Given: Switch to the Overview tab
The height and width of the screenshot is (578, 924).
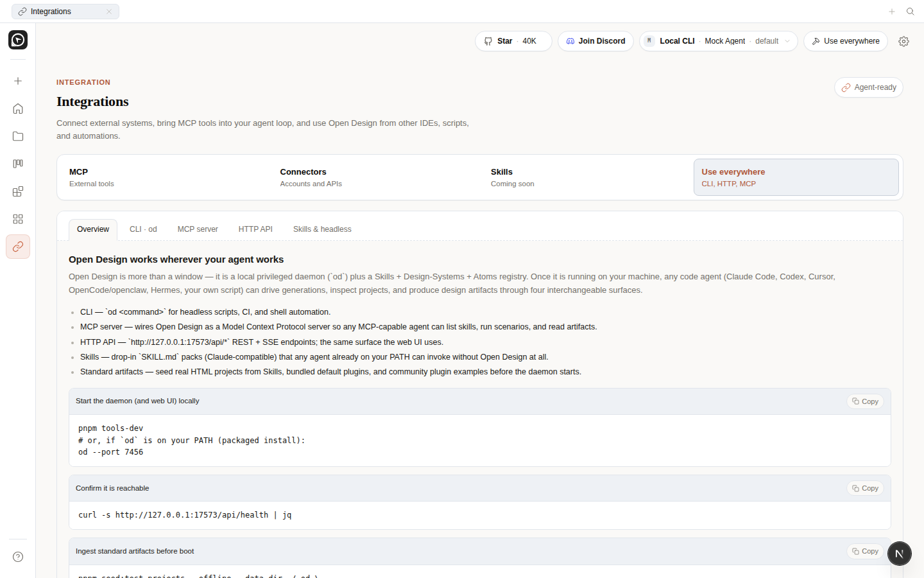Looking at the screenshot, I should coord(93,229).
